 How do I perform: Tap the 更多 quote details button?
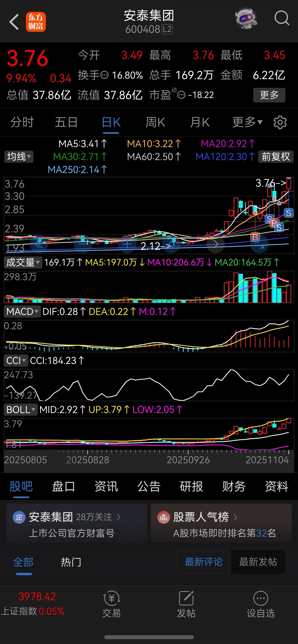[269, 95]
